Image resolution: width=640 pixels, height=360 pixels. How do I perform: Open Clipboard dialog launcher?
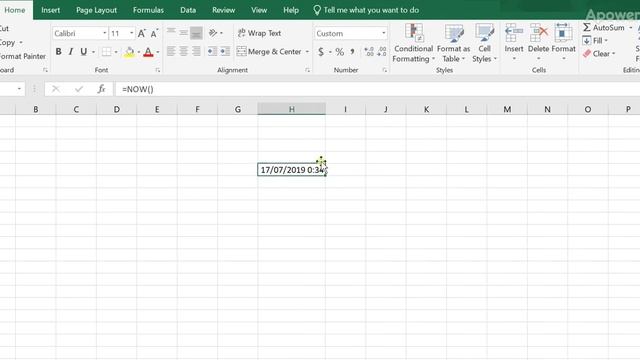pos(45,70)
